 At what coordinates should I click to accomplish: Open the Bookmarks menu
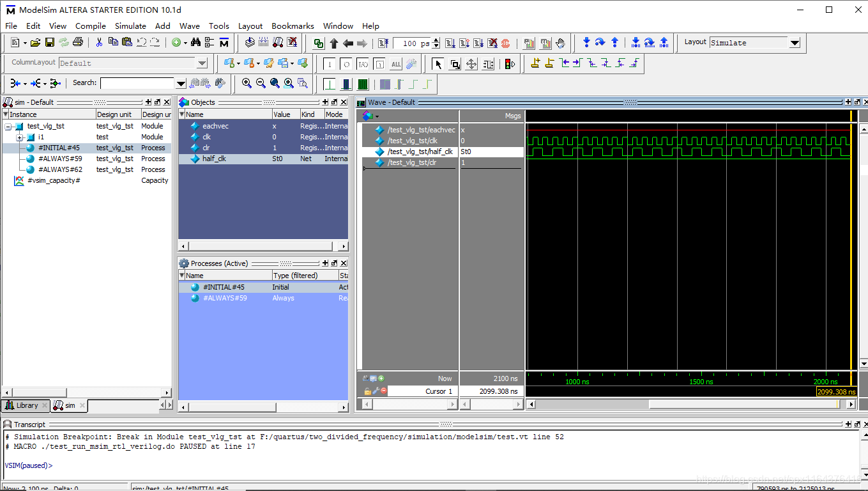[x=293, y=26]
